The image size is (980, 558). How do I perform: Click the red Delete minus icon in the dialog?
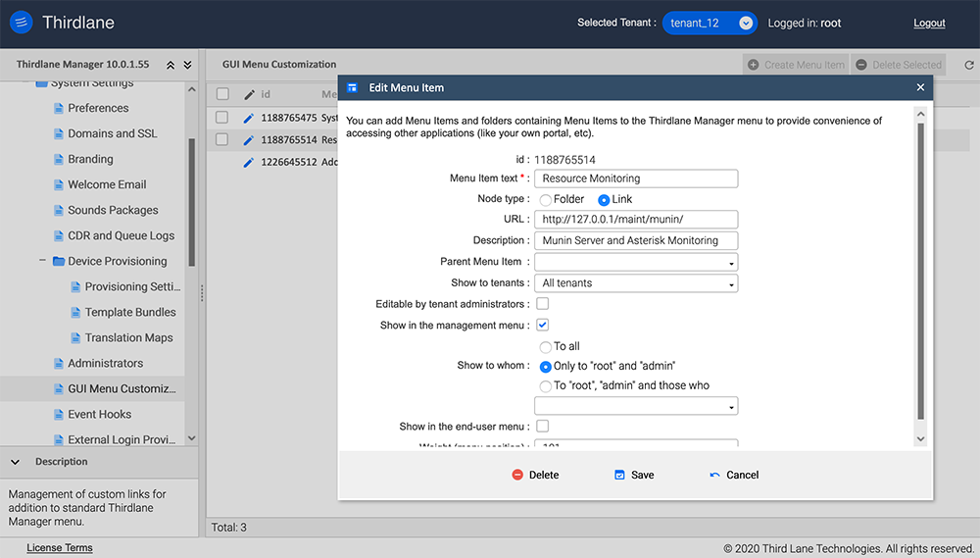[x=517, y=475]
